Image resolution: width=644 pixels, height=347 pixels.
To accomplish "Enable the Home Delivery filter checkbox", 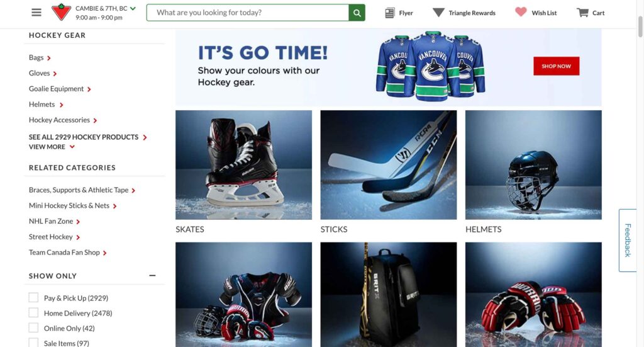I will [33, 312].
